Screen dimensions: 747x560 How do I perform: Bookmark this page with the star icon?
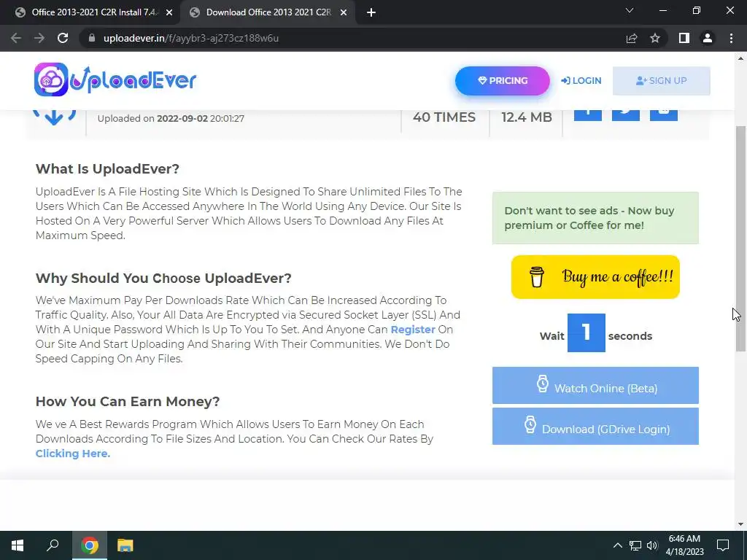[x=655, y=38]
